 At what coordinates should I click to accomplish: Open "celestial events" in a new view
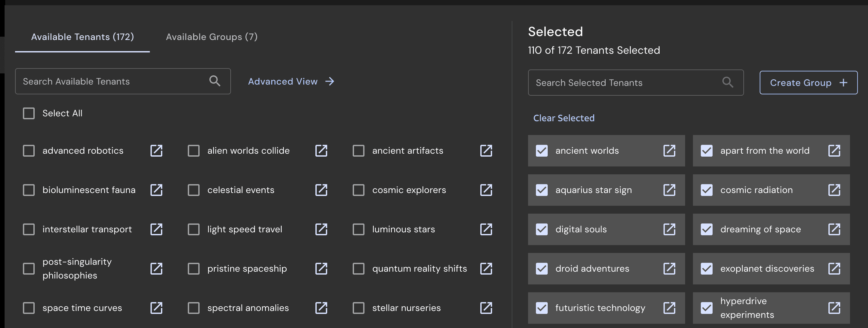click(321, 190)
